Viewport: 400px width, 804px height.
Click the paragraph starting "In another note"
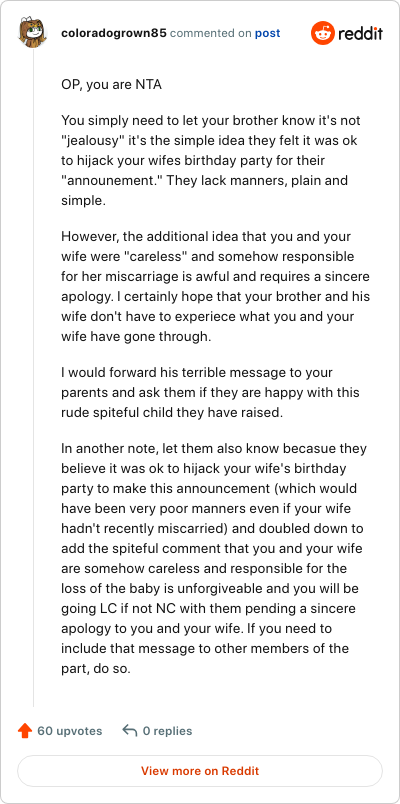[x=214, y=561]
